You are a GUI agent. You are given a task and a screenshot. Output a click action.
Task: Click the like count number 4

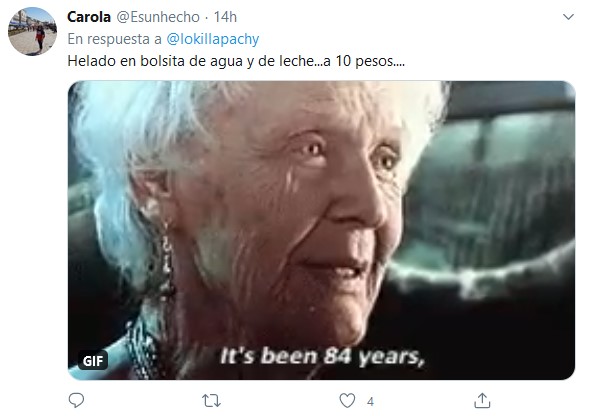tap(370, 402)
